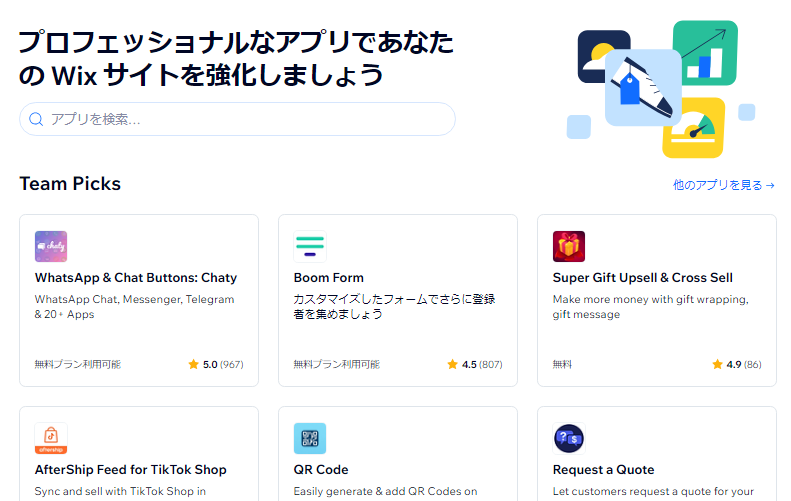791x501 pixels.
Task: Click the star rating icon on Chaty card
Action: pos(193,364)
